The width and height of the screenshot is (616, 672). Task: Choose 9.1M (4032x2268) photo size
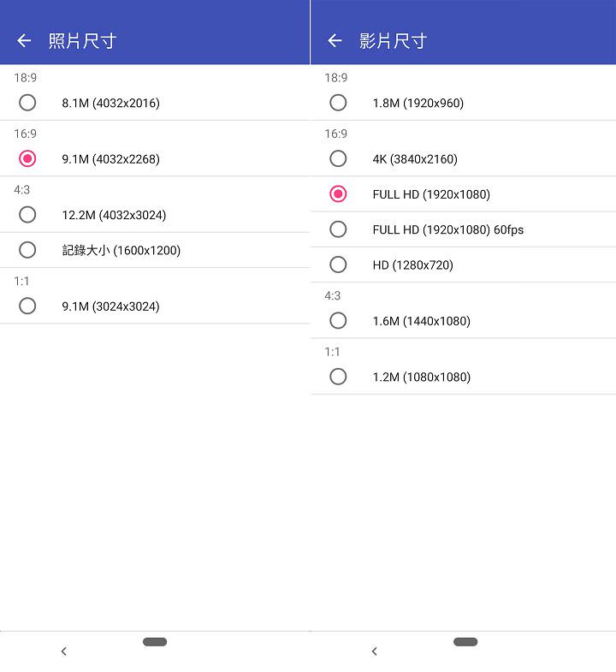coord(27,159)
